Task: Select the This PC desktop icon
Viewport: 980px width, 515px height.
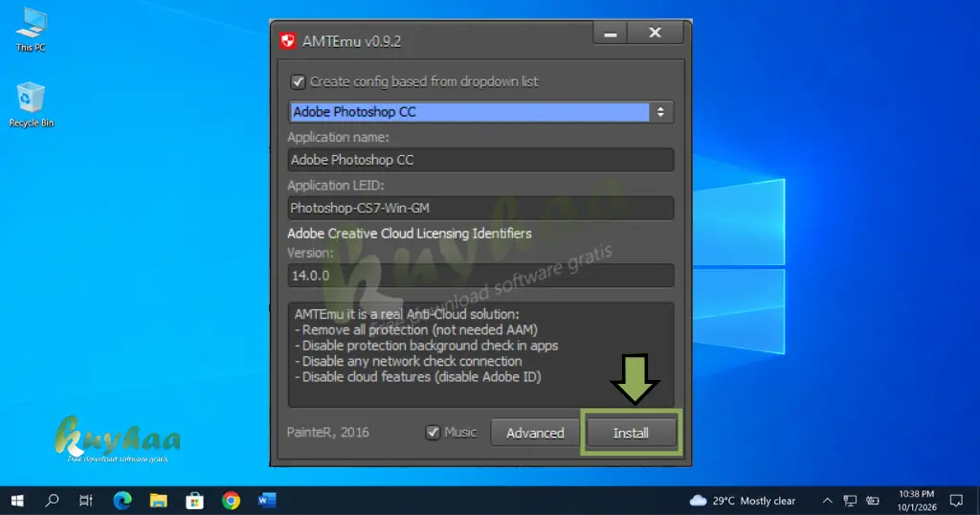Action: [x=31, y=30]
